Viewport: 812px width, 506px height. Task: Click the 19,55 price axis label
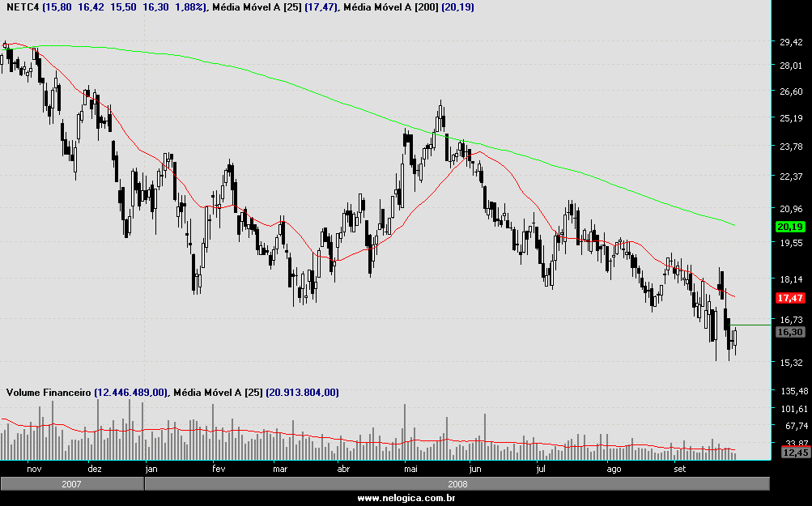(x=791, y=242)
